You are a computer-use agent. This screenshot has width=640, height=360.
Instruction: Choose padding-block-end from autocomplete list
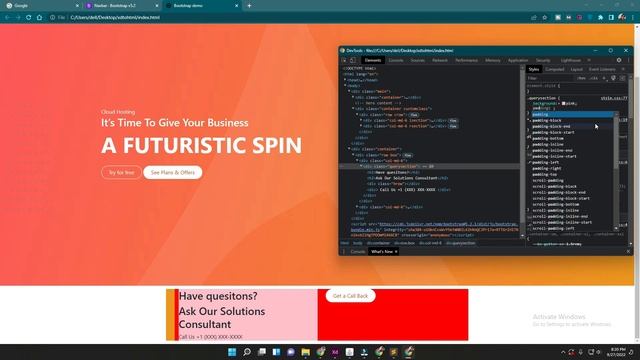(573, 127)
